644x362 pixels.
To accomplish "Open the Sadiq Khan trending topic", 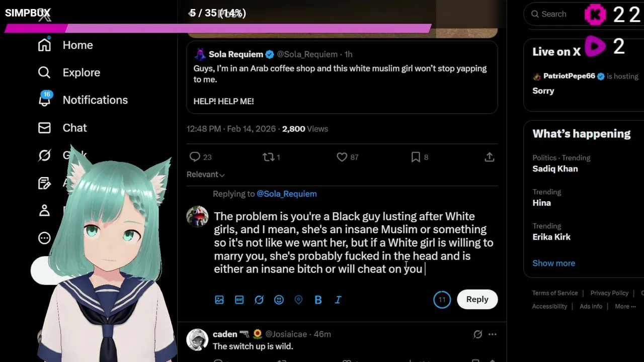I will click(x=555, y=169).
